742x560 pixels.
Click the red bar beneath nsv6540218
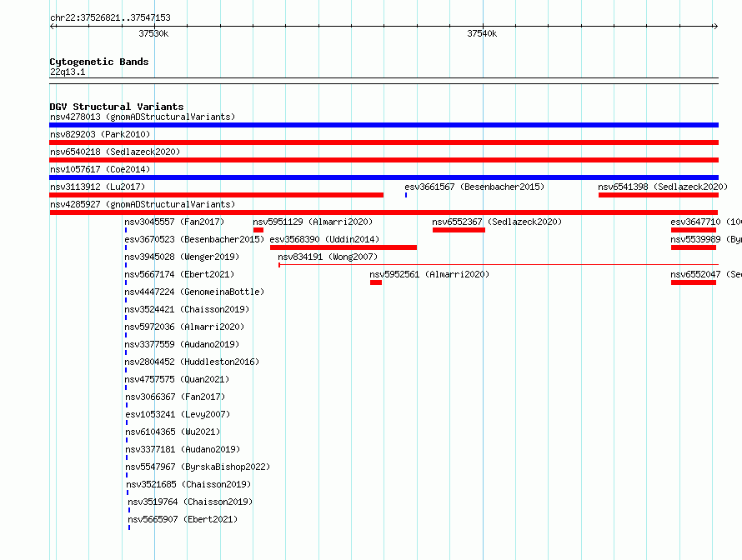pyautogui.click(x=384, y=160)
